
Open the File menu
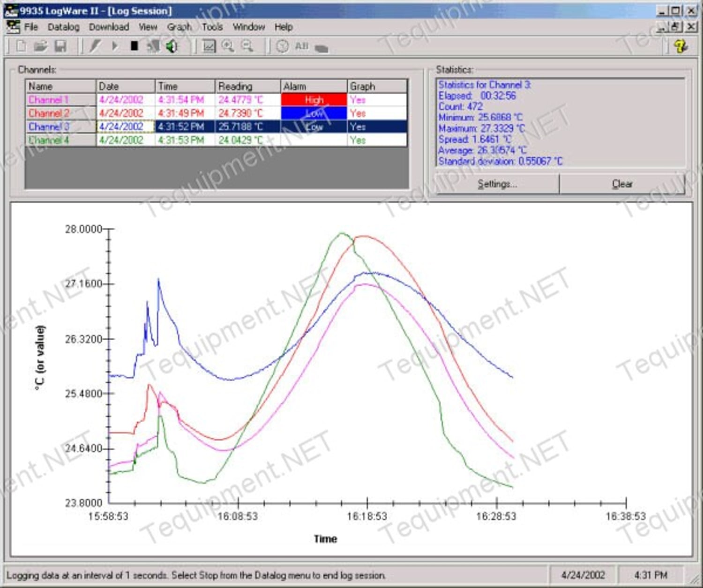pos(31,27)
